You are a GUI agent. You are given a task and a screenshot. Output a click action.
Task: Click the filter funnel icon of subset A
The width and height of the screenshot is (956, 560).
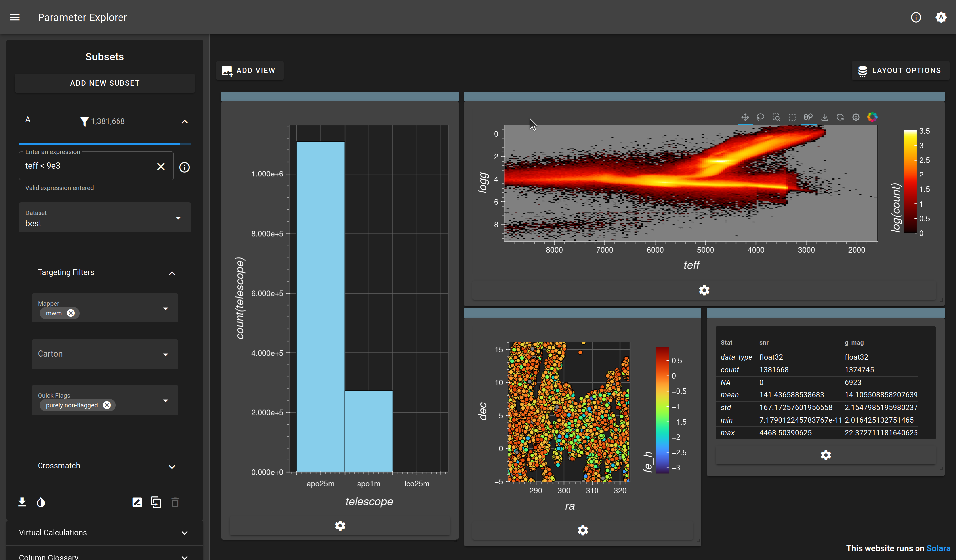pos(84,121)
